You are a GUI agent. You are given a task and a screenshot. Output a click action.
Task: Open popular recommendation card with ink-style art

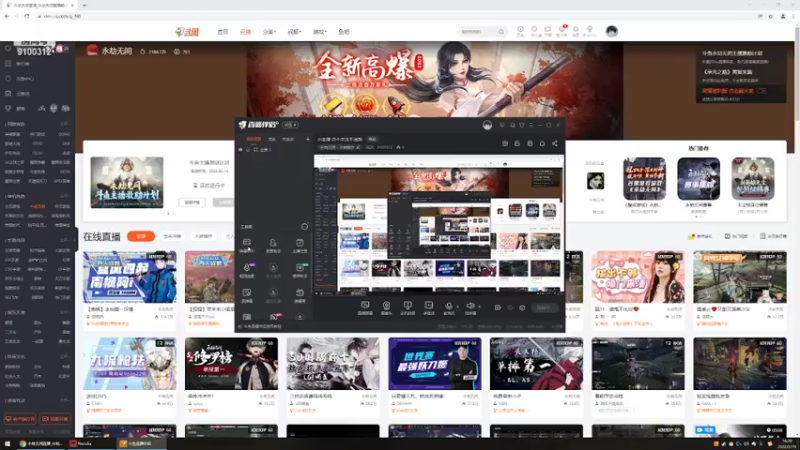[x=698, y=179]
